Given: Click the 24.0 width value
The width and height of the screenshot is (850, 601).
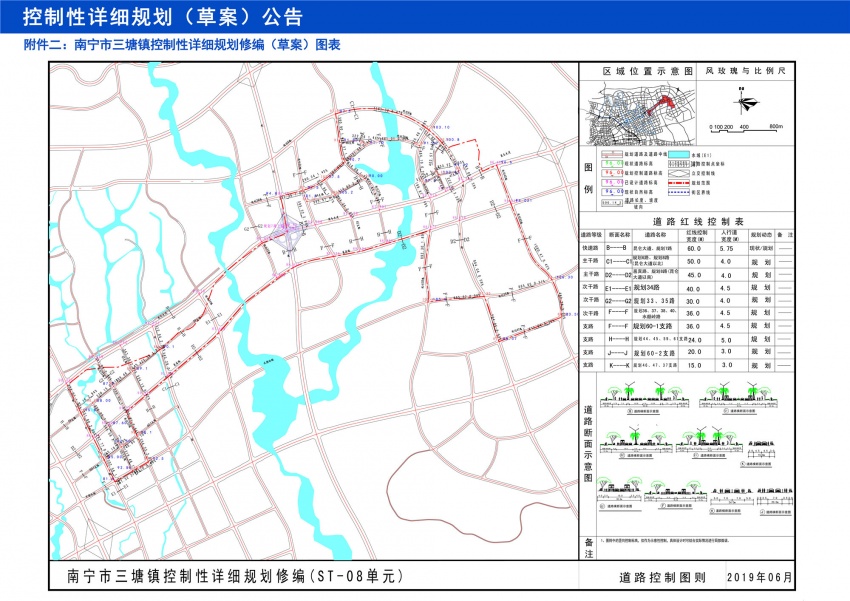Looking at the screenshot, I should coord(694,340).
